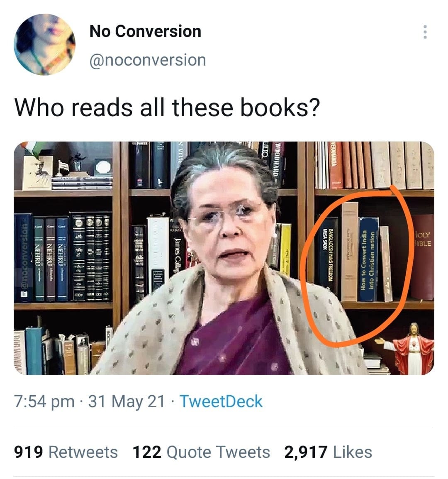Open the @noconversion handle link
The image size is (448, 479).
pos(148,60)
